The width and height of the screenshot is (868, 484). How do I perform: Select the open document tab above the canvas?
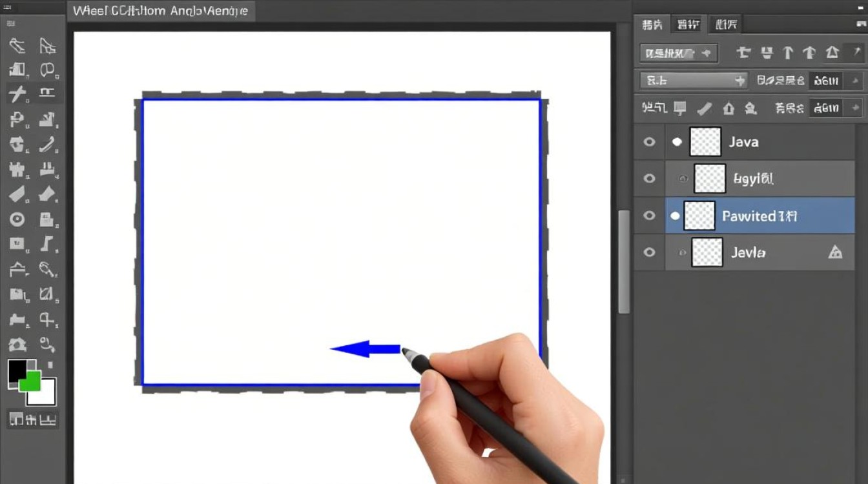coord(160,11)
